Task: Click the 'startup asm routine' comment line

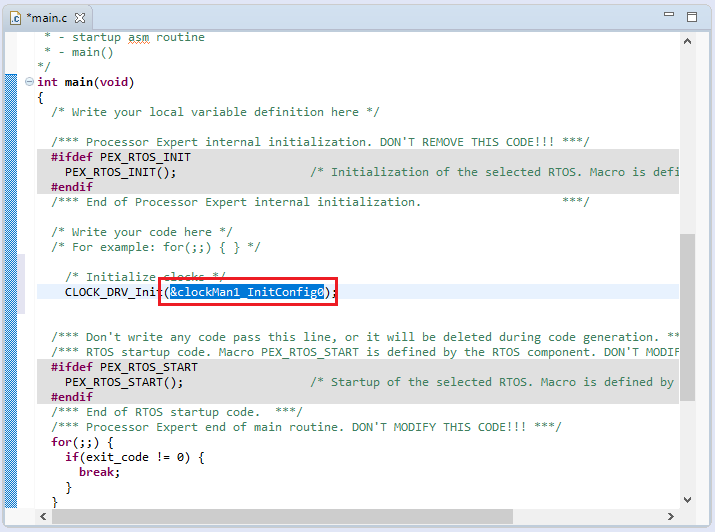Action: 124,37
